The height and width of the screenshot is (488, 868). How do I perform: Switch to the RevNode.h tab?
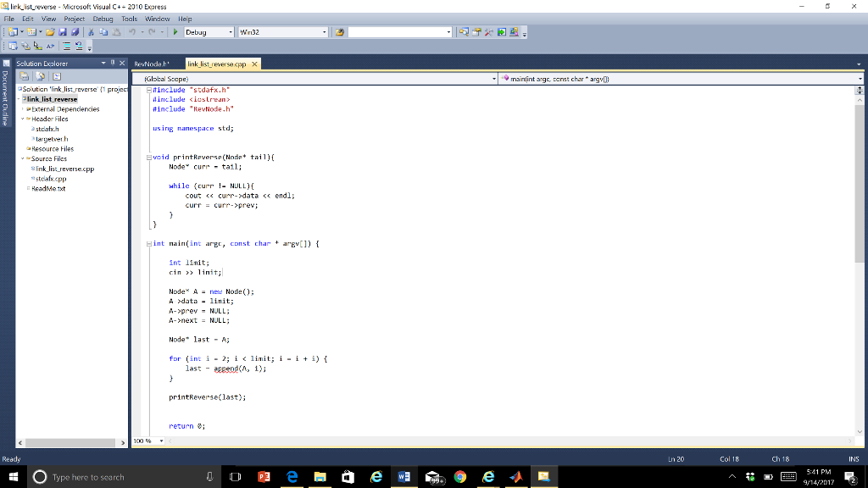tap(152, 64)
